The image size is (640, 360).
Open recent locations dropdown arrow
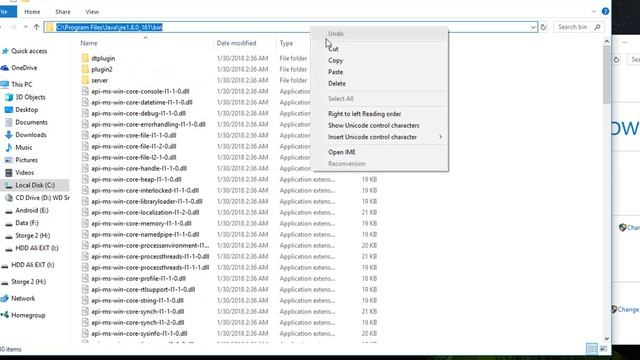26,27
